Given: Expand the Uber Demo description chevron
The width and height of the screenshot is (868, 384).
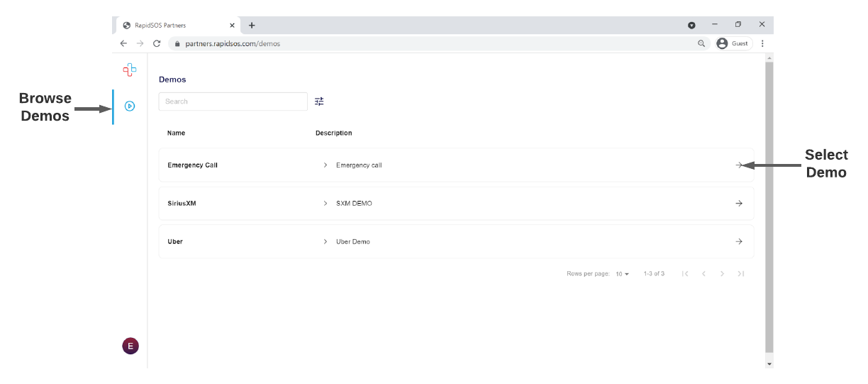Looking at the screenshot, I should pos(325,242).
